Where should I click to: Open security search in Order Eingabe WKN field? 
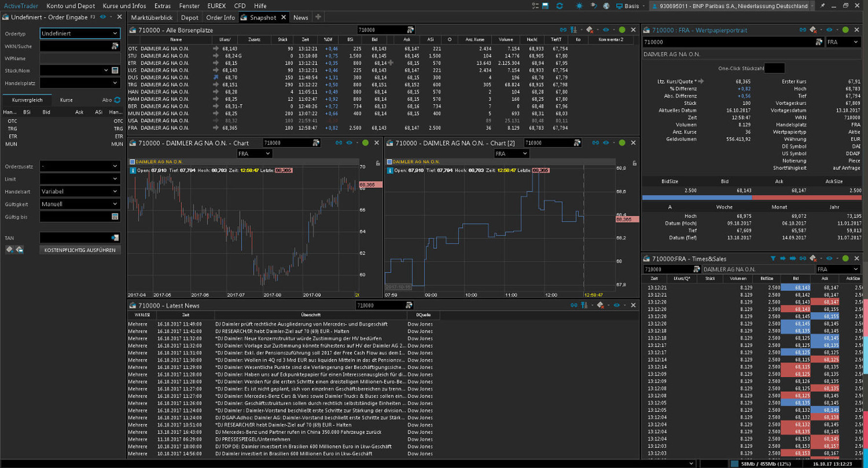(x=115, y=46)
